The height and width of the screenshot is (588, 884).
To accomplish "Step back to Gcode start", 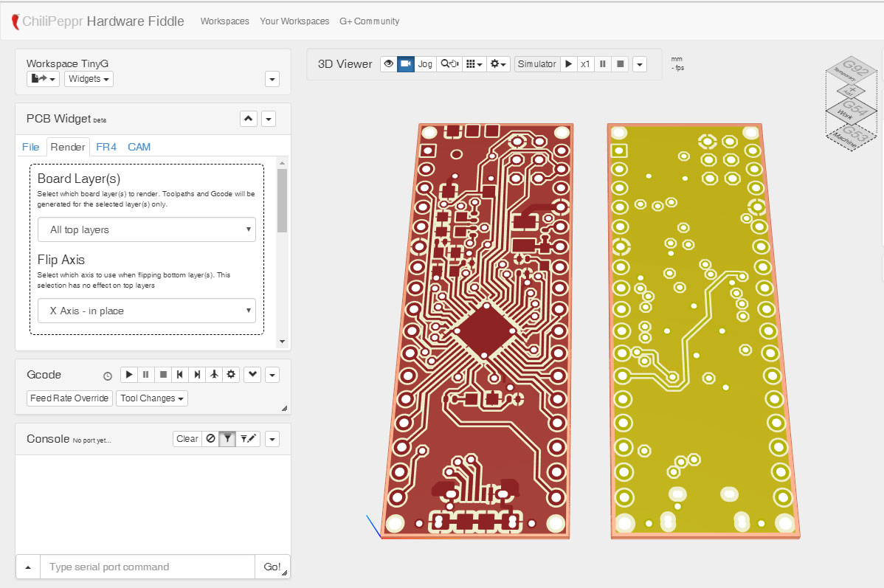I will [180, 374].
